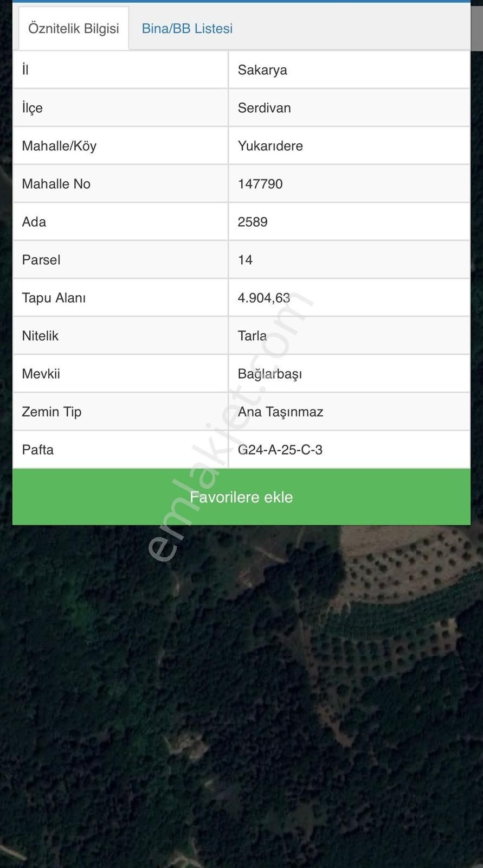Click the Tapu Alanı row label
The image size is (483, 868).
(54, 297)
